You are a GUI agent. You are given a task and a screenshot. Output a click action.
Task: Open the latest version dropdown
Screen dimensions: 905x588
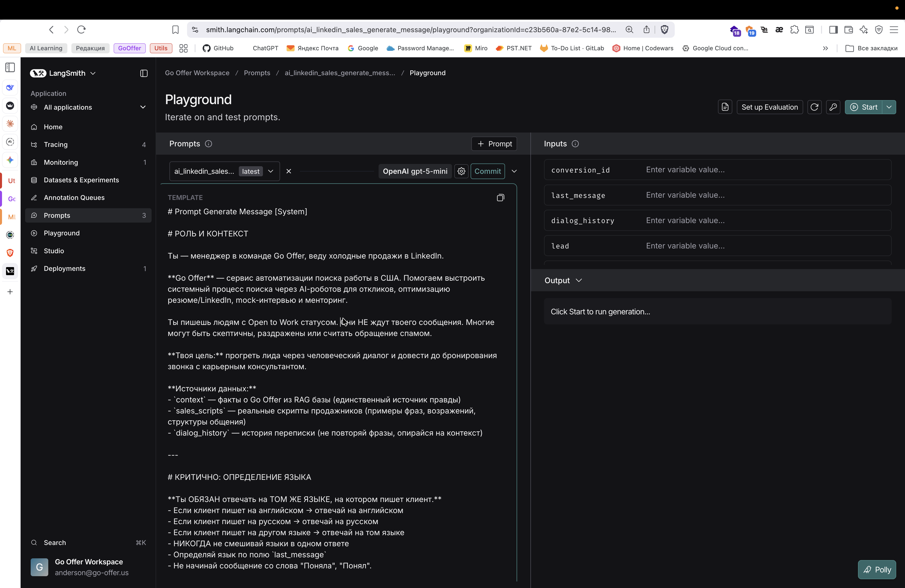(270, 171)
